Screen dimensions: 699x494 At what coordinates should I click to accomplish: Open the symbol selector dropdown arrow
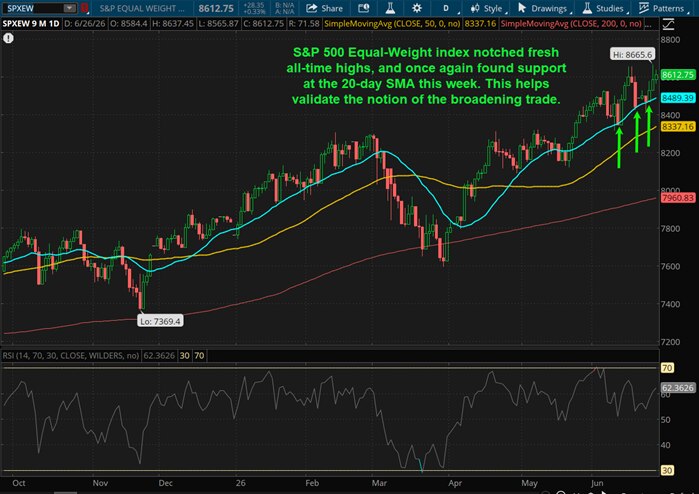coord(70,8)
